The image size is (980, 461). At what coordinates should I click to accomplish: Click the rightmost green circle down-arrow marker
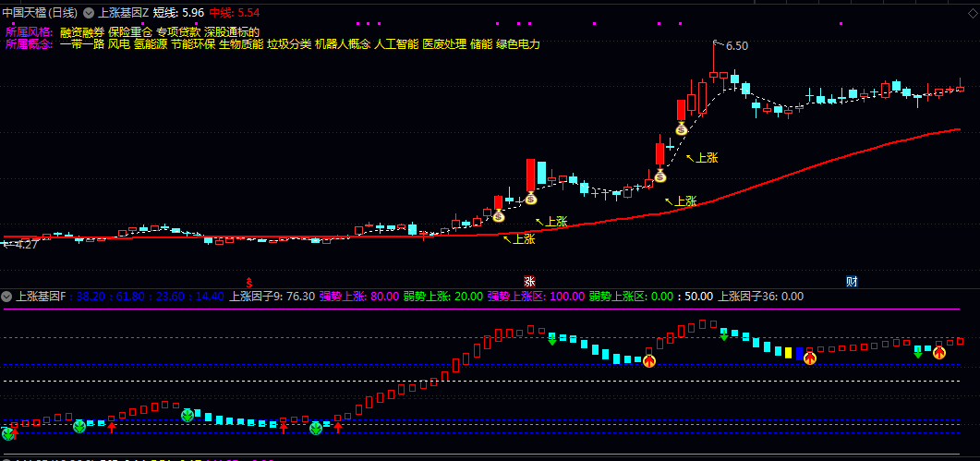316,429
